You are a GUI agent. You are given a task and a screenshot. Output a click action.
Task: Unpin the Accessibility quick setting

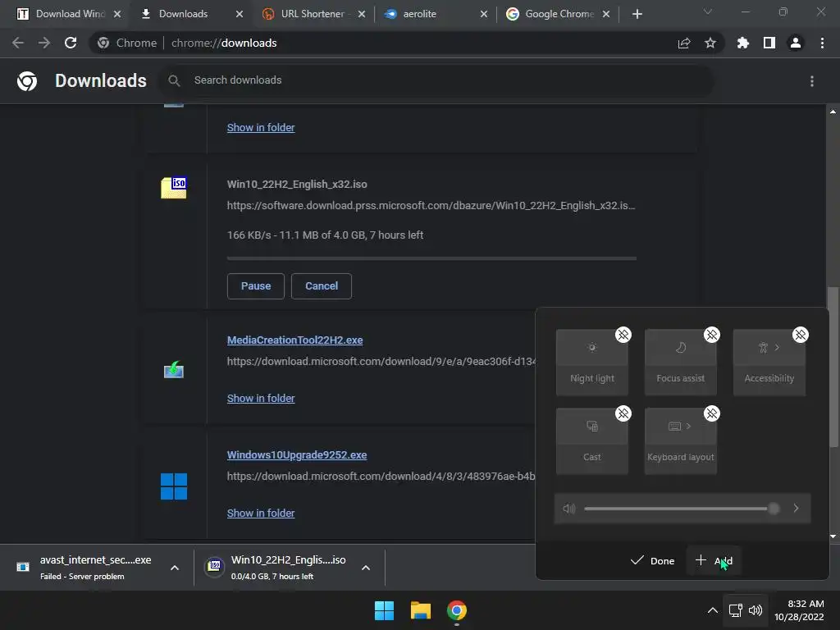(x=801, y=335)
